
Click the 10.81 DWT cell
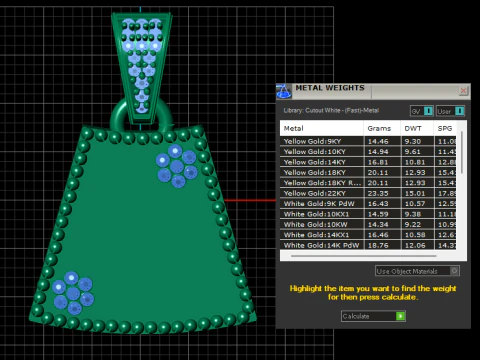click(417, 162)
